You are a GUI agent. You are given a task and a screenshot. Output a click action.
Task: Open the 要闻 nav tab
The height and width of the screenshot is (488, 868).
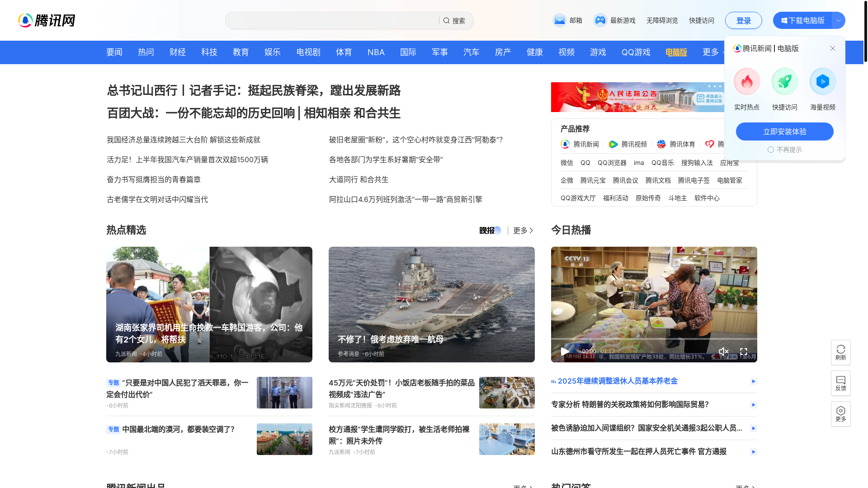click(114, 52)
